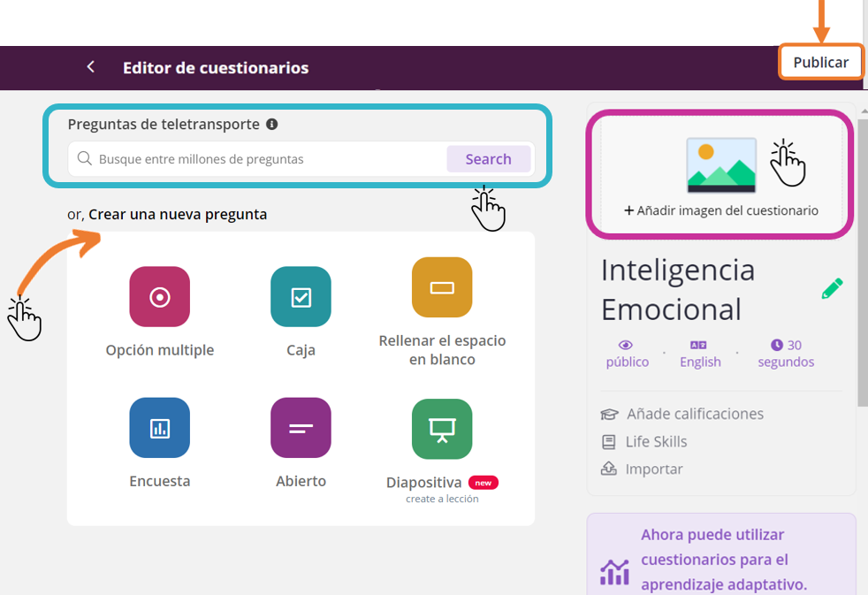Click the right-side vertical scrollbar
This screenshot has width=868, height=595.
tap(862, 265)
